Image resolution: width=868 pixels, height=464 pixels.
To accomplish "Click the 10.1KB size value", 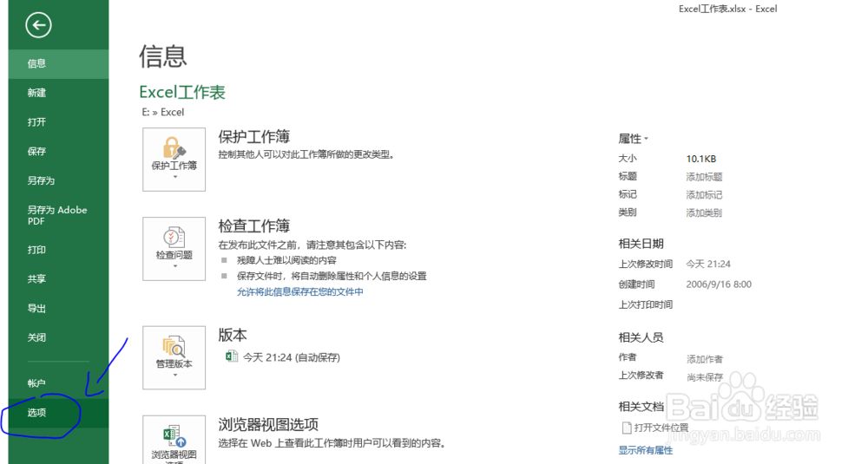I will pos(701,159).
